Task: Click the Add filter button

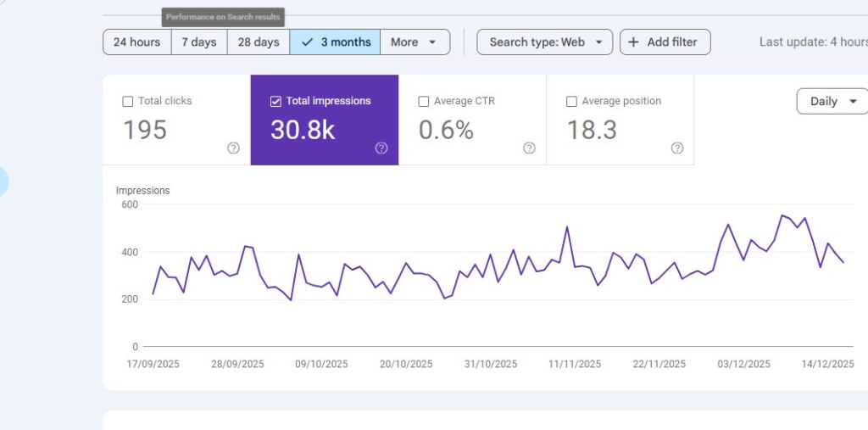Action: pos(665,42)
